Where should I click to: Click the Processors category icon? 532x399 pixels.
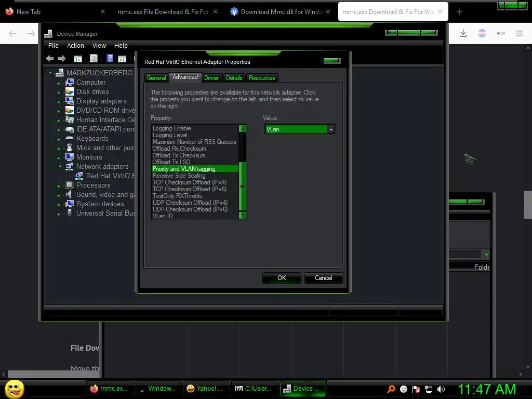[70, 185]
